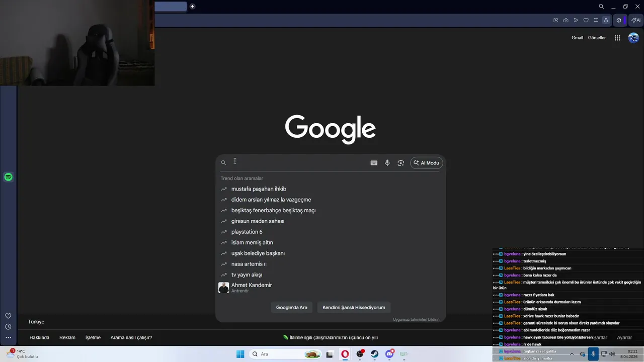Open the sidebar three-dots setup menu

point(8,337)
